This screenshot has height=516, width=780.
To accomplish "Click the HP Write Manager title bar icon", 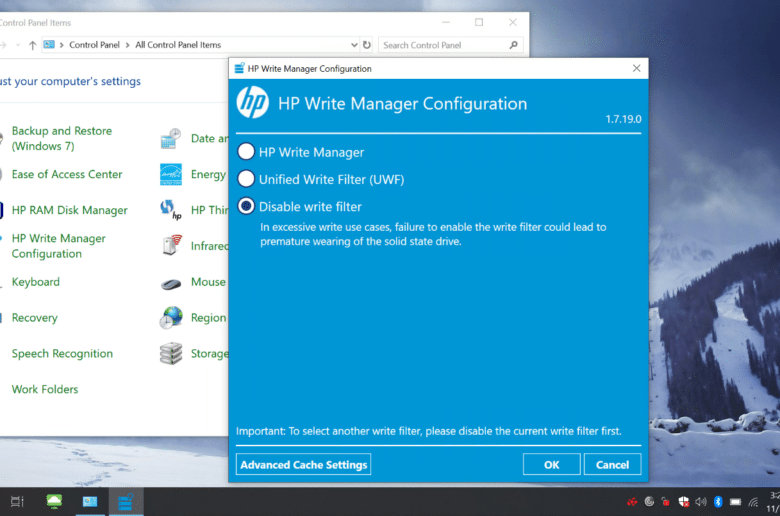I will click(239, 68).
